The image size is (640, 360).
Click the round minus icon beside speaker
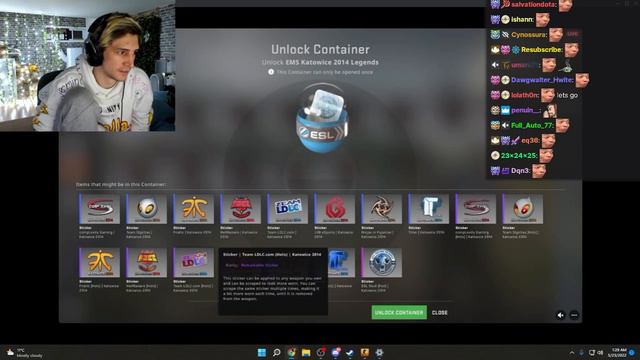click(x=574, y=315)
